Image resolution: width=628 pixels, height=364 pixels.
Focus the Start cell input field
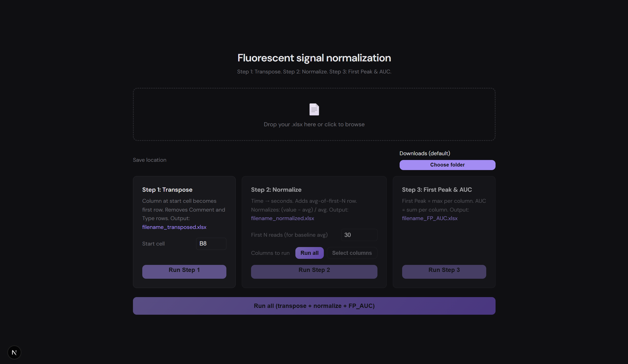click(211, 244)
